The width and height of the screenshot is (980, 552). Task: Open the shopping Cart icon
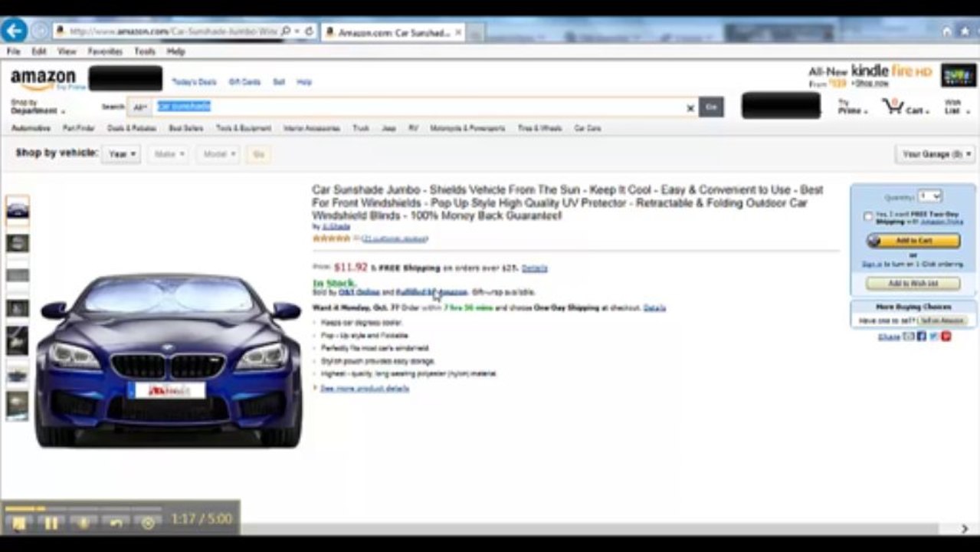[x=893, y=107]
